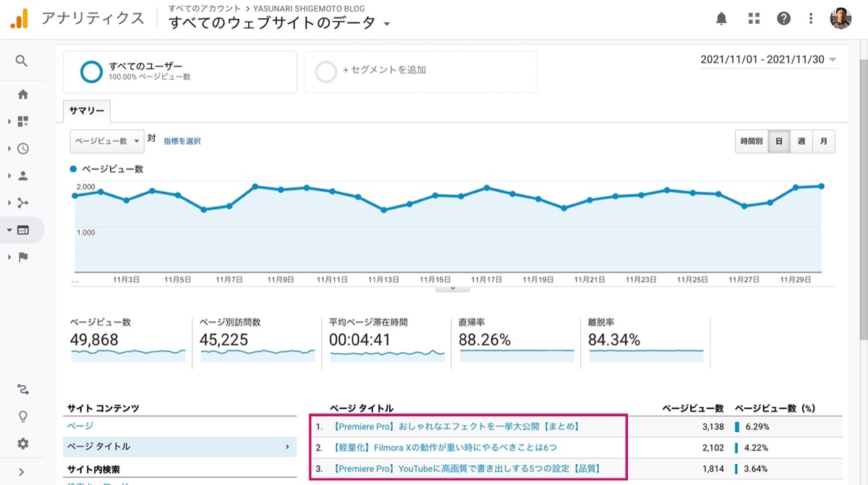Click 平均ページ滞在時間 00:04:41 metric

(387, 339)
